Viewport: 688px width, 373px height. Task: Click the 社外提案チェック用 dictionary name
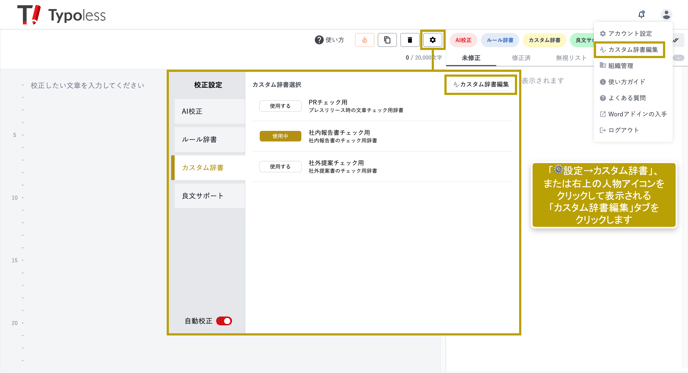[x=336, y=163]
